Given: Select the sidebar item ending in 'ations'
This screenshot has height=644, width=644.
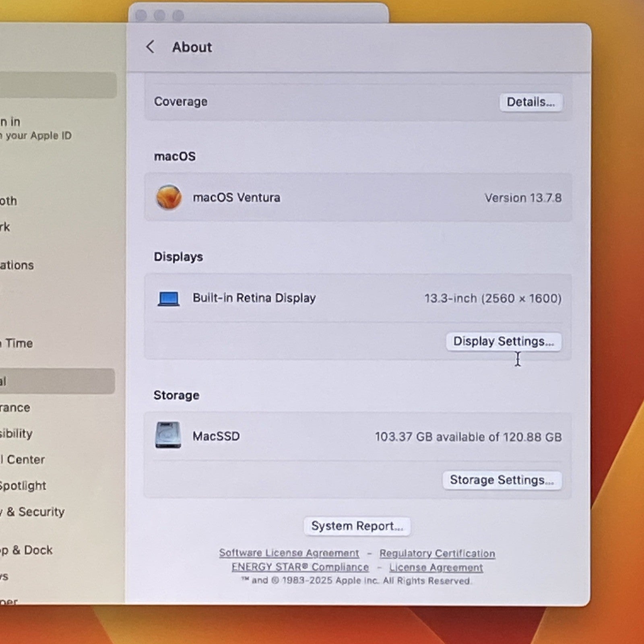Looking at the screenshot, I should pyautogui.click(x=17, y=265).
